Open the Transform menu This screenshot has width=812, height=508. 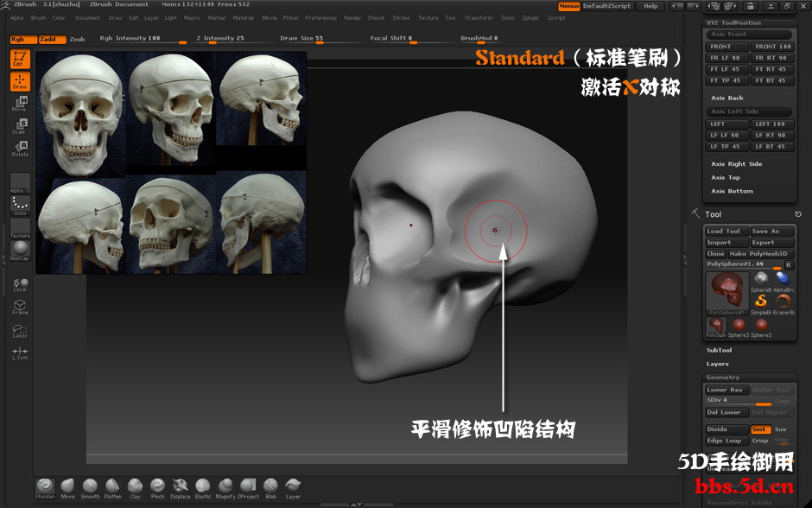click(479, 18)
